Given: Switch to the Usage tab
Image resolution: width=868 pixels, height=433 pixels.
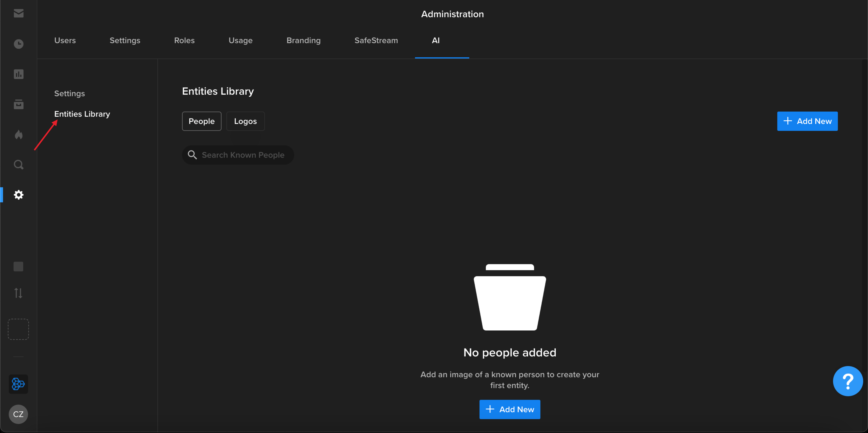Looking at the screenshot, I should point(241,40).
